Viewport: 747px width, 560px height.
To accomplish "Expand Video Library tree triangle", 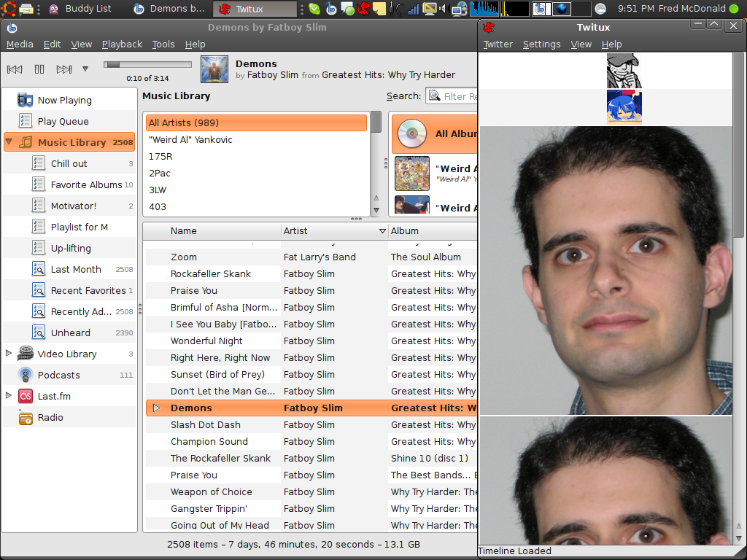I will pos(9,353).
